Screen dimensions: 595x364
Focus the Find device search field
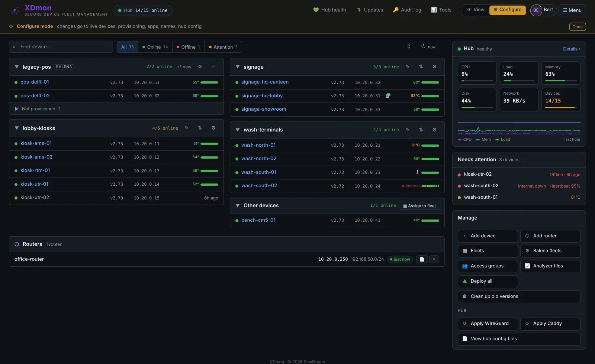pyautogui.click(x=61, y=47)
